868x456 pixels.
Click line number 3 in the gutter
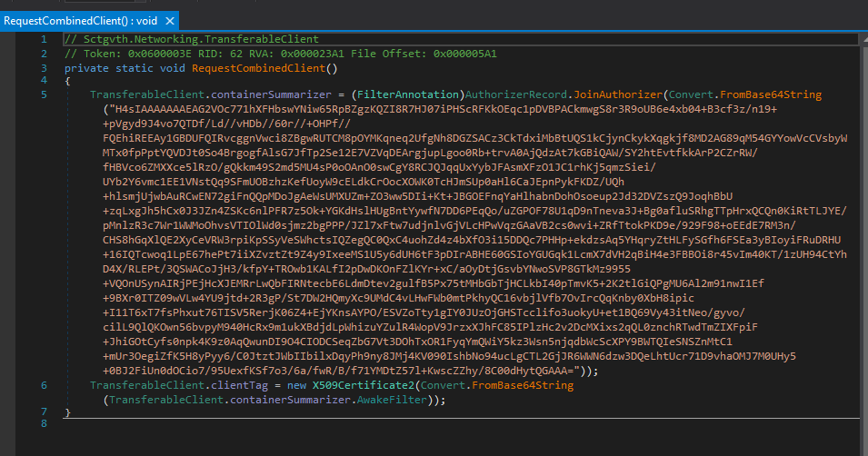pos(44,67)
